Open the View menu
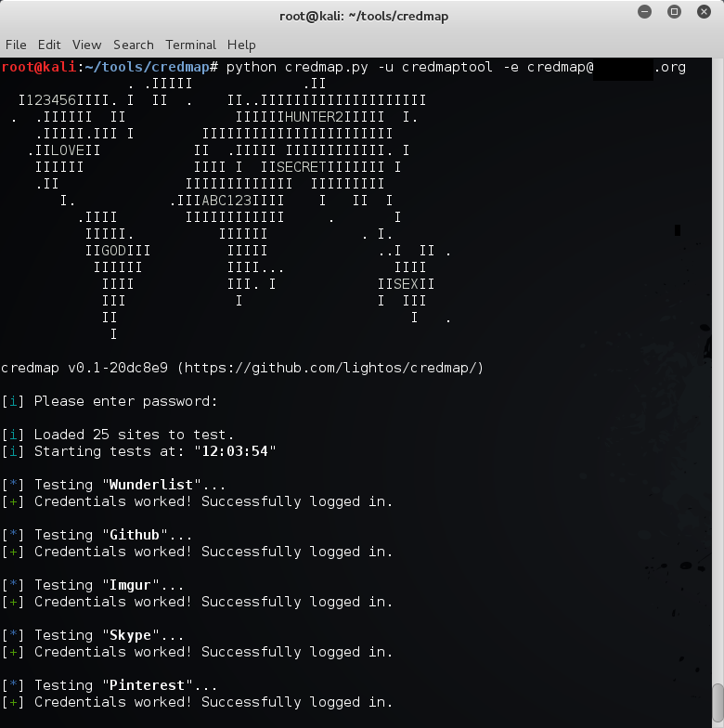724x728 pixels. pyautogui.click(x=87, y=45)
